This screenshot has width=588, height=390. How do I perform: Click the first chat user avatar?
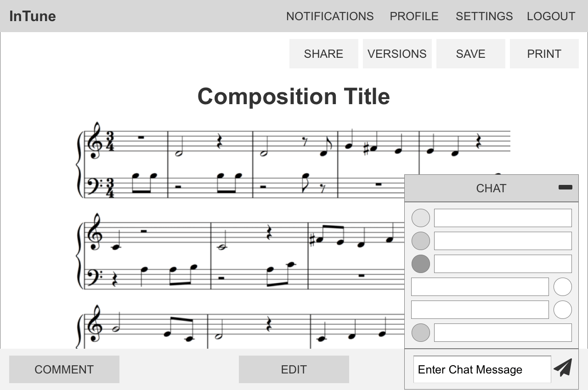420,218
